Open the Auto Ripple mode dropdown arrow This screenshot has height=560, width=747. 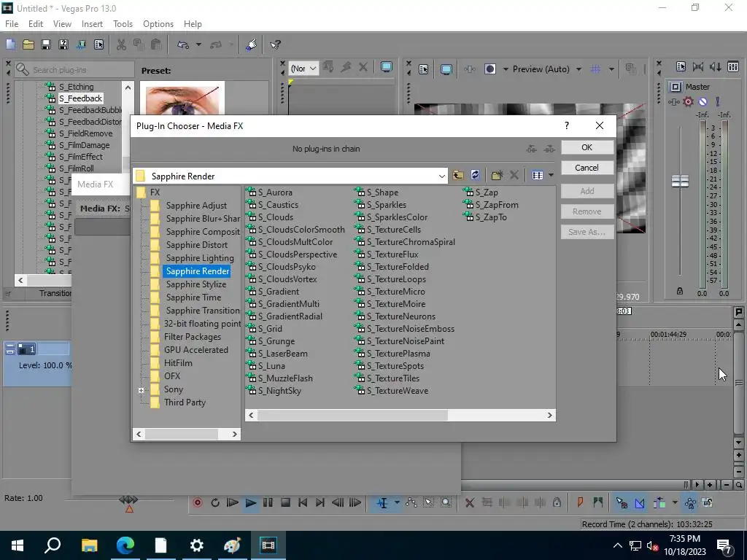(674, 502)
